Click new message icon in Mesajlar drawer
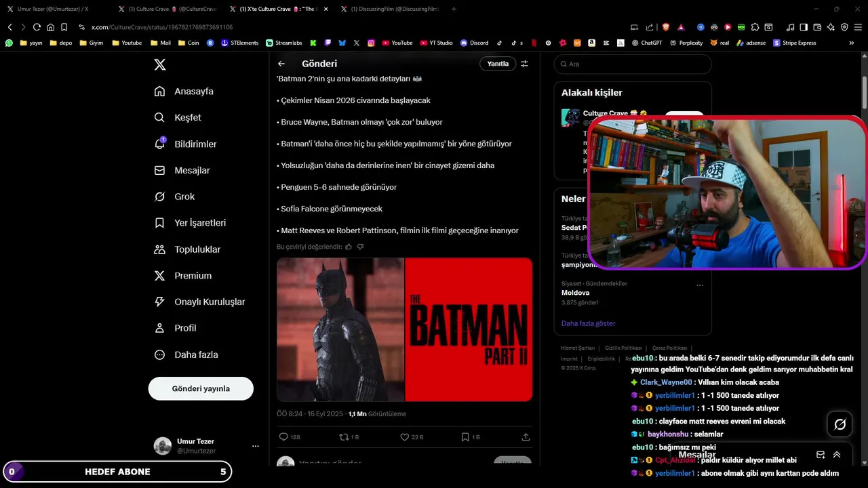The width and height of the screenshot is (868, 488). point(821,455)
